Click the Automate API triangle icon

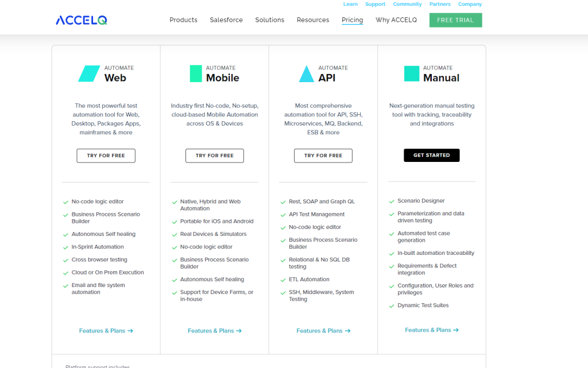click(x=307, y=73)
